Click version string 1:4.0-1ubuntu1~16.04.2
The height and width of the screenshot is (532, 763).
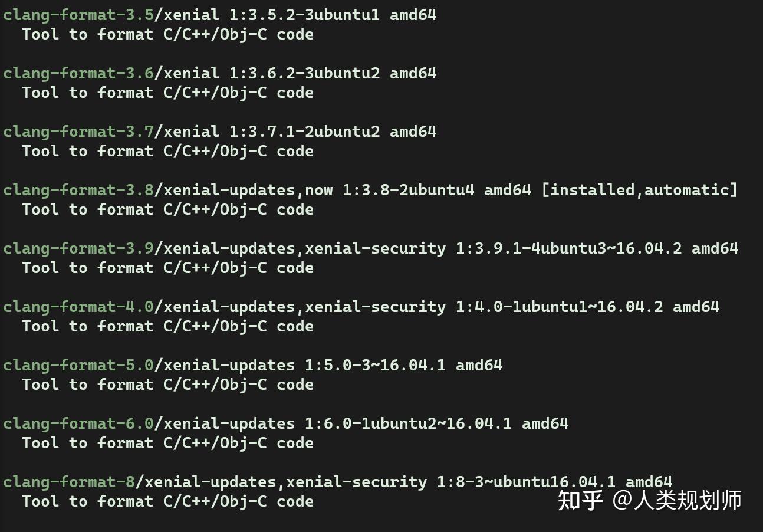tap(560, 307)
